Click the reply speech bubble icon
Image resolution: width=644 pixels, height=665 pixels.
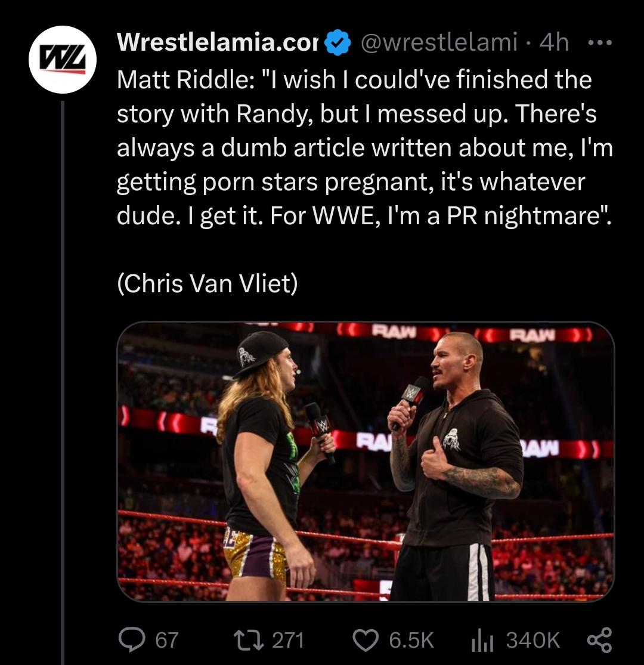pos(132,639)
